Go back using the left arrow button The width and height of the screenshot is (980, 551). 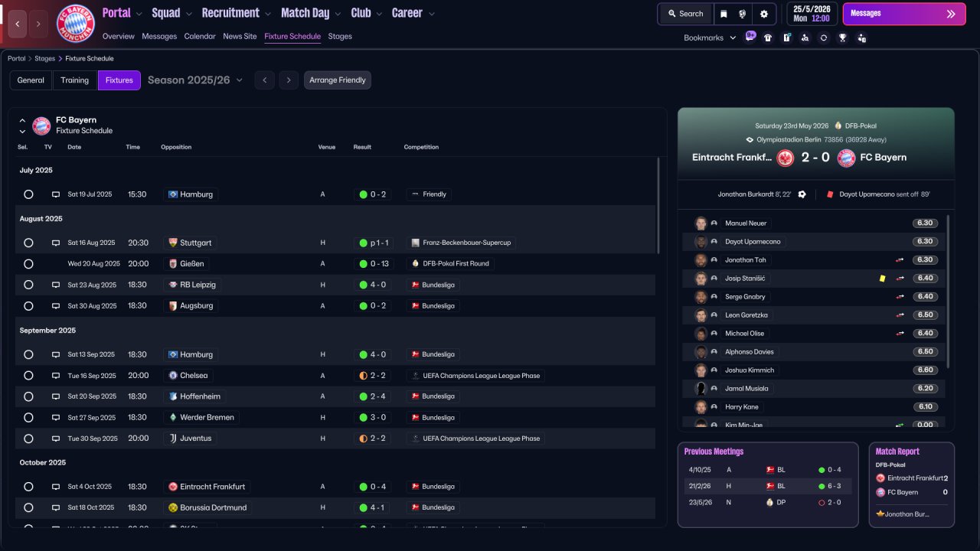(x=18, y=24)
